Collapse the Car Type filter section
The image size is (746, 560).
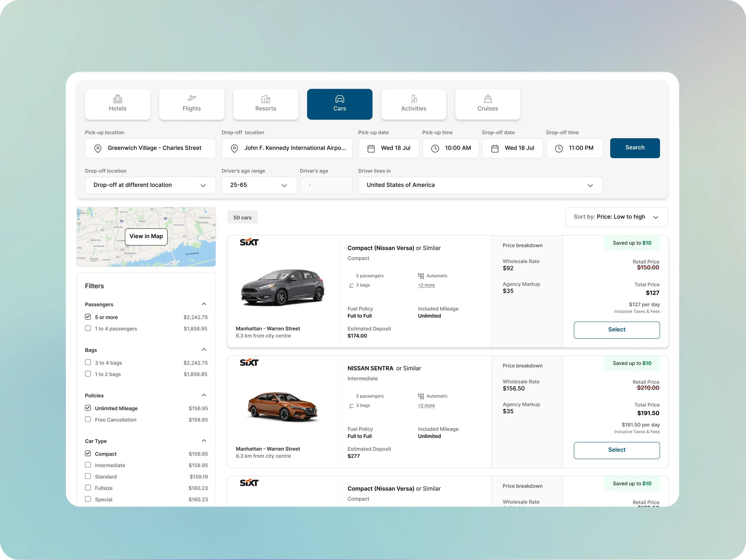(x=204, y=441)
